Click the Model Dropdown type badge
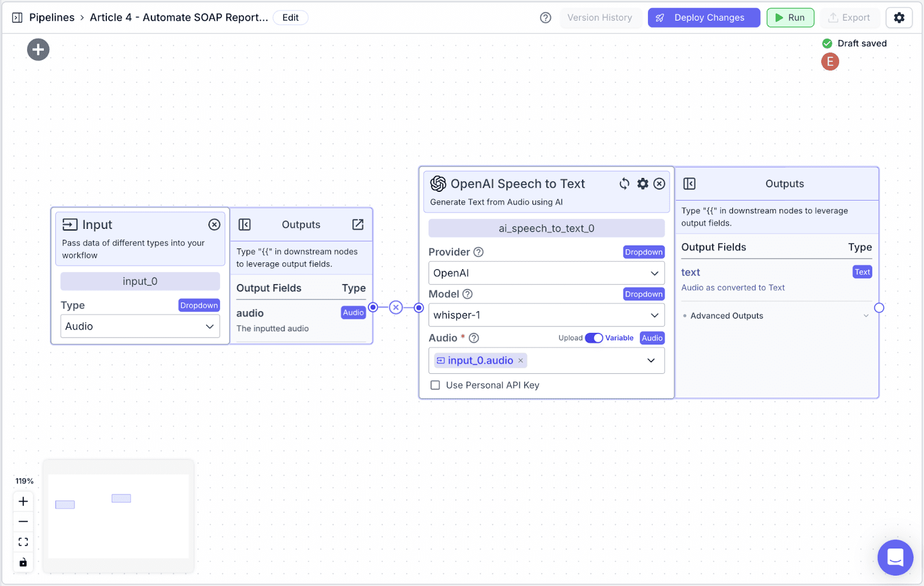The height and width of the screenshot is (586, 924). point(643,294)
